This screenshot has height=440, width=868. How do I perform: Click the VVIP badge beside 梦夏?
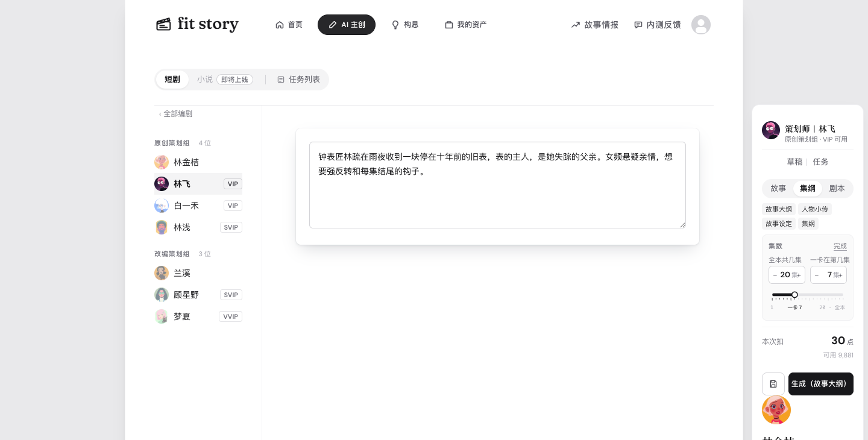(230, 316)
